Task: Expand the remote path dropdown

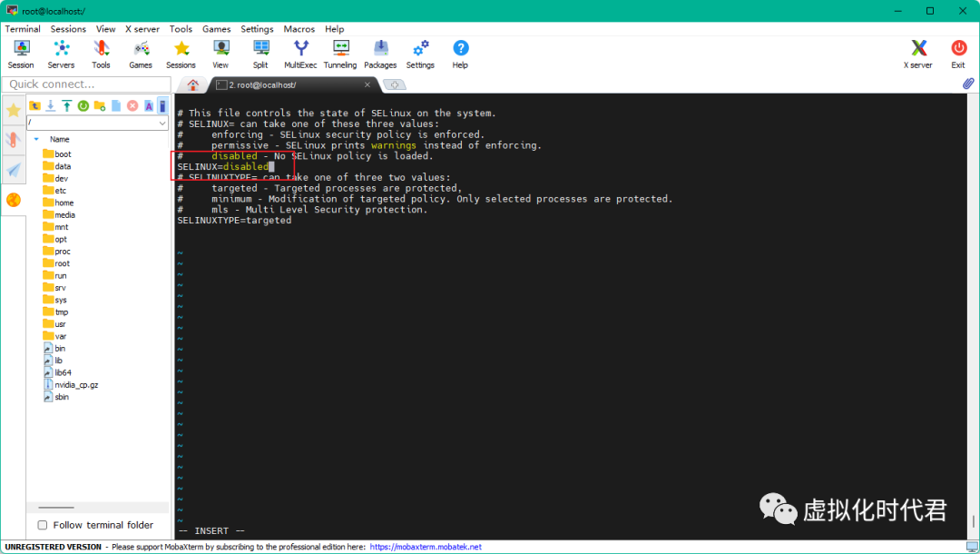Action: click(x=162, y=123)
